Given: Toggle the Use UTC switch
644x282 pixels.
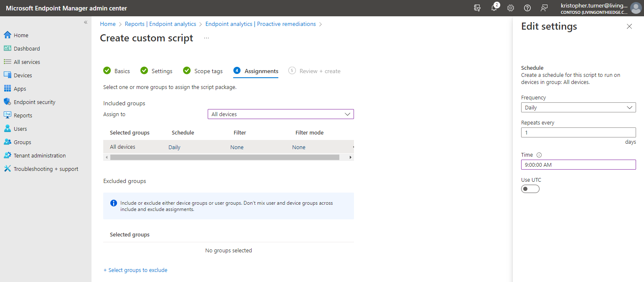Looking at the screenshot, I should (530, 189).
